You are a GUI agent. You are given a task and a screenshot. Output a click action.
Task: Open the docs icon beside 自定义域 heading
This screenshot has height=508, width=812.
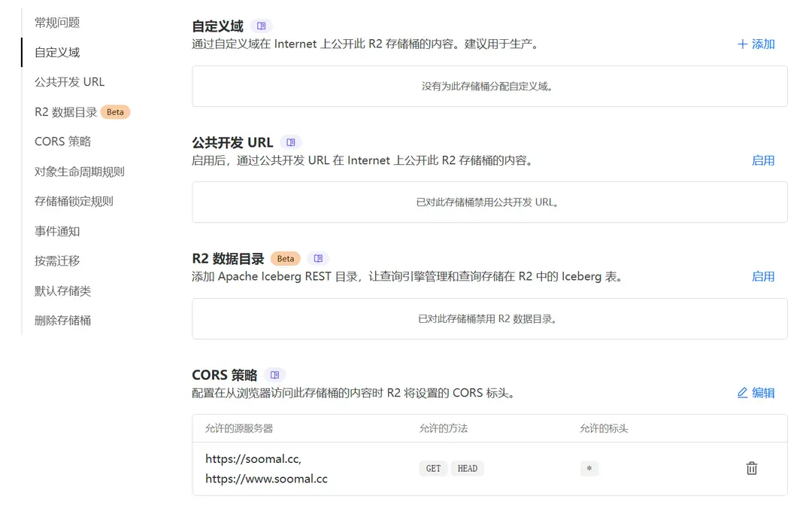coord(261,25)
